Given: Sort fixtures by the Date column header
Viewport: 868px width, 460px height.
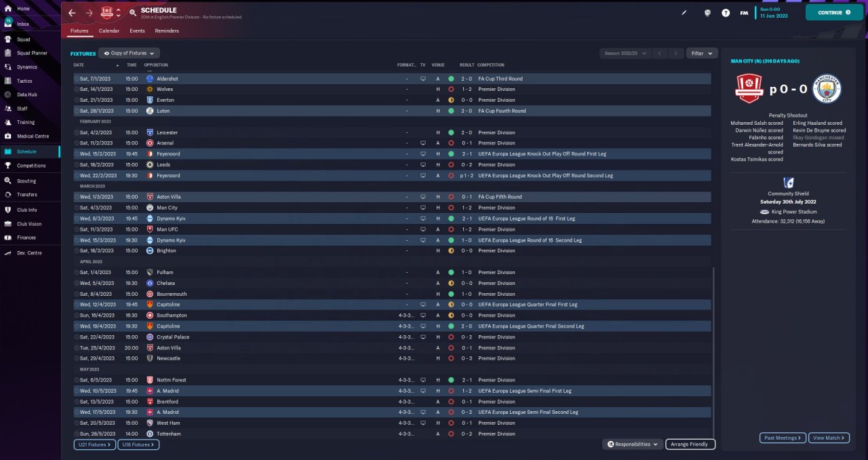Looking at the screenshot, I should (79, 65).
